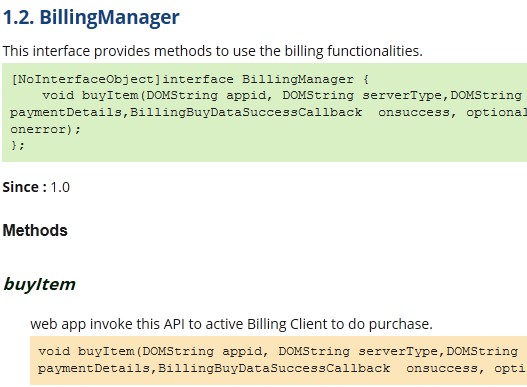
Task: Click the 'void buyItem' line in orange code block
Action: point(278,351)
